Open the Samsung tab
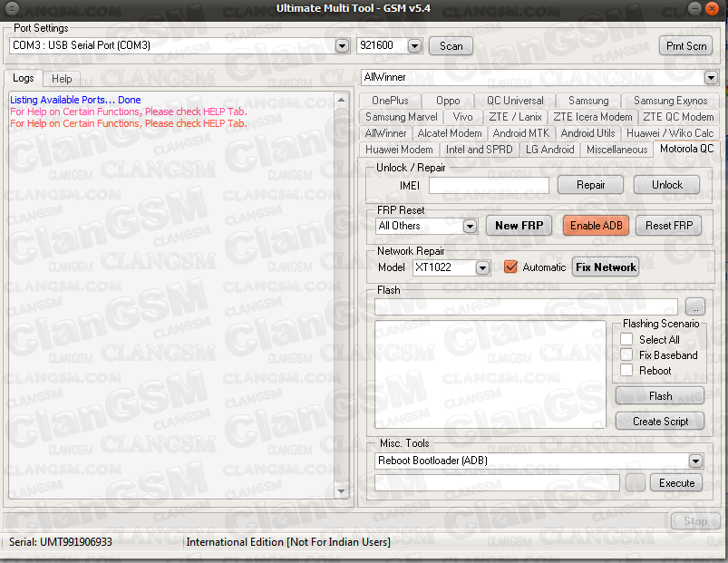 tap(588, 101)
